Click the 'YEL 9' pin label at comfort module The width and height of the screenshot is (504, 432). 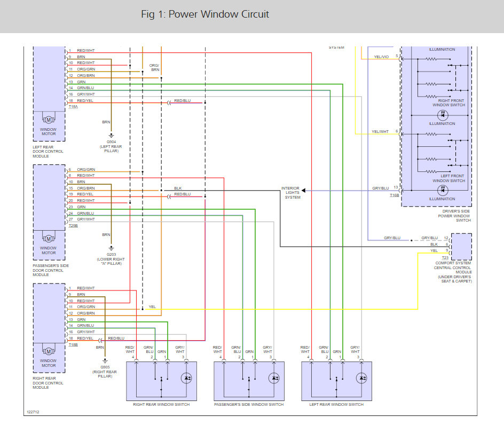[x=439, y=250]
